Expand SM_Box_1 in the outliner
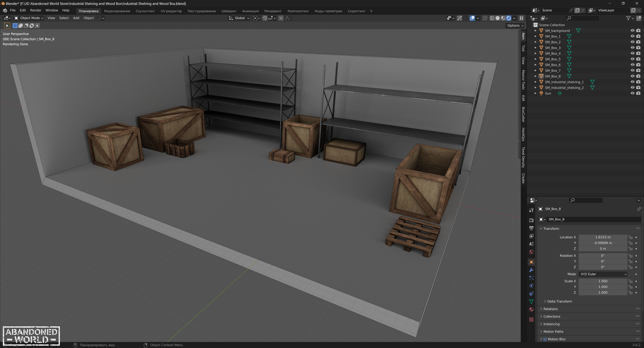The image size is (644, 348). tap(535, 36)
